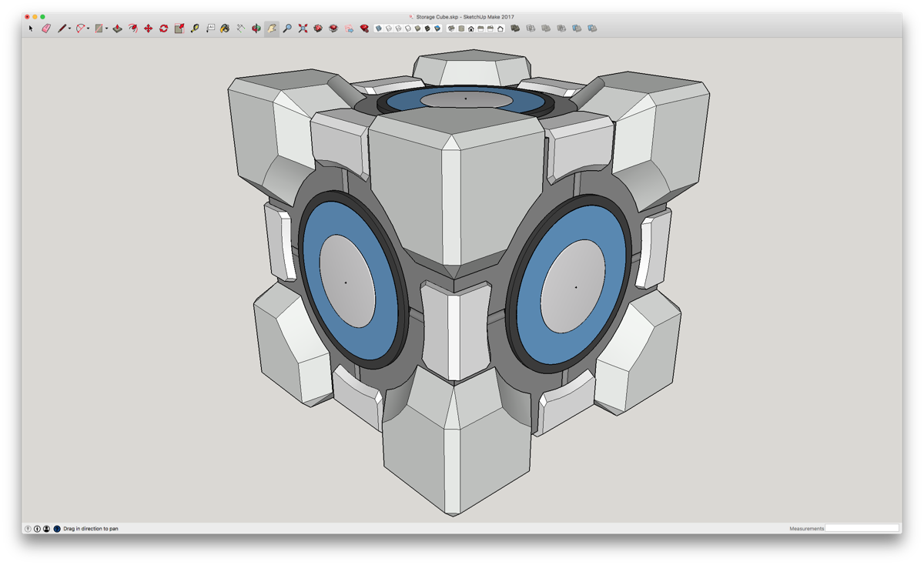Viewport: 924px width, 565px height.
Task: Click the person icon in status bar
Action: point(46,529)
